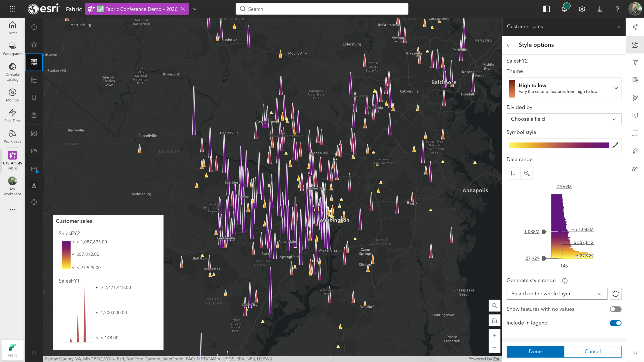Expand the Choose a field dropdown under Divided by
644x362 pixels.
[x=564, y=119]
